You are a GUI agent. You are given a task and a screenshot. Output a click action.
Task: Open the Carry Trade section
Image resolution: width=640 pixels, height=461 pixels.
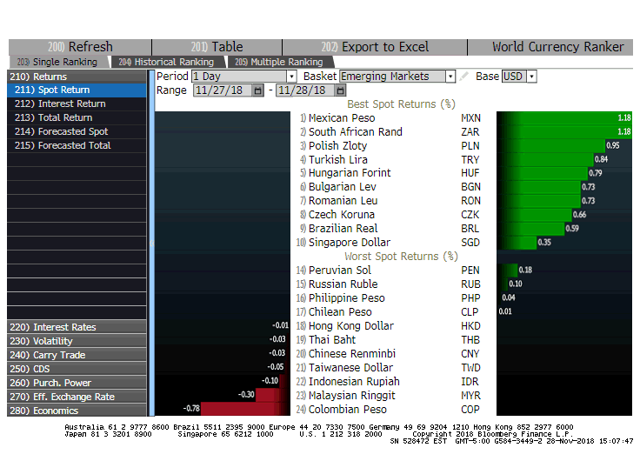click(77, 355)
